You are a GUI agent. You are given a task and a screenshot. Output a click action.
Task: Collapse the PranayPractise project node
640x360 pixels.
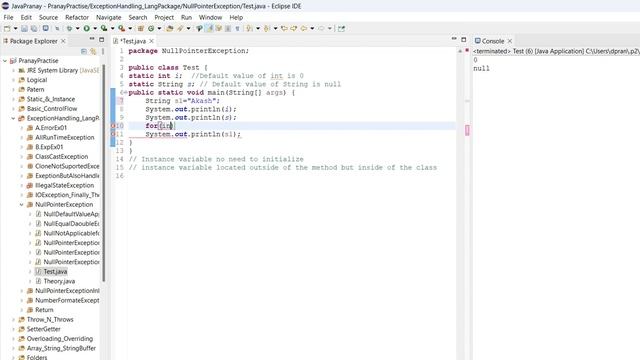pos(5,61)
